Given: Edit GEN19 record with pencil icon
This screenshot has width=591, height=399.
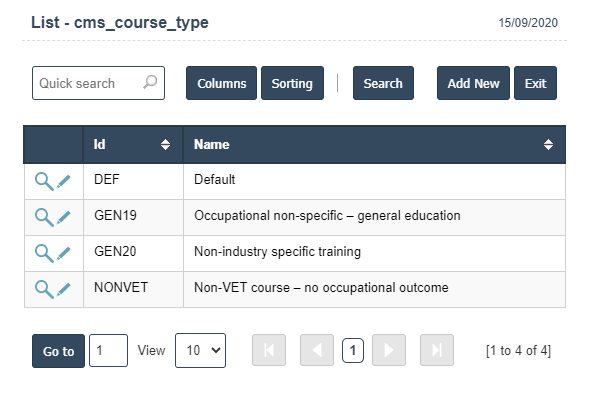Looking at the screenshot, I should [63, 217].
